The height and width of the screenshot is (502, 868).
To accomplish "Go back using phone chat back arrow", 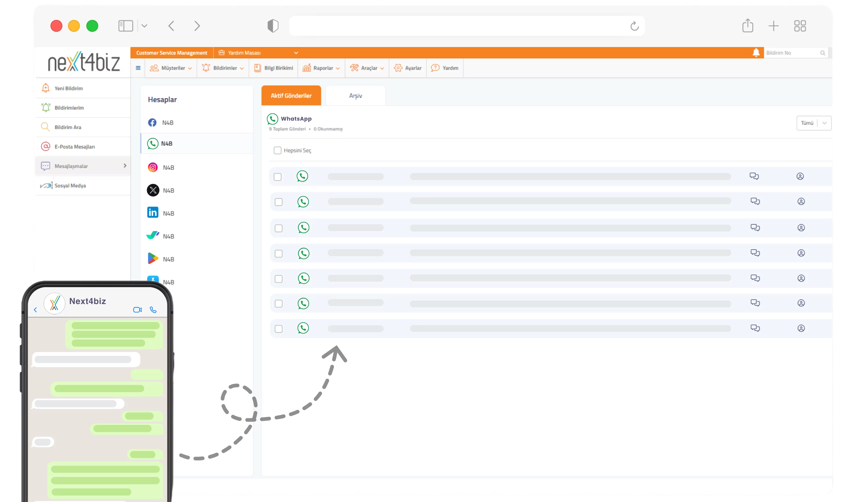I will tap(35, 310).
